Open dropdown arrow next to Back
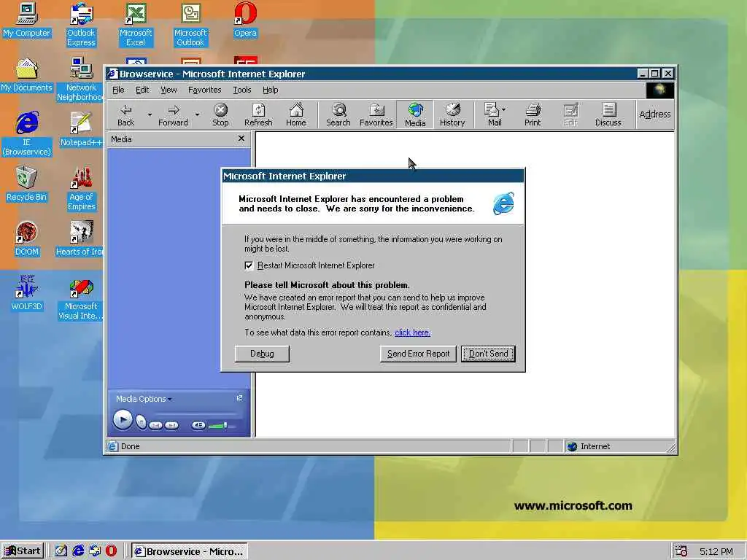The width and height of the screenshot is (747, 560). pos(149,114)
